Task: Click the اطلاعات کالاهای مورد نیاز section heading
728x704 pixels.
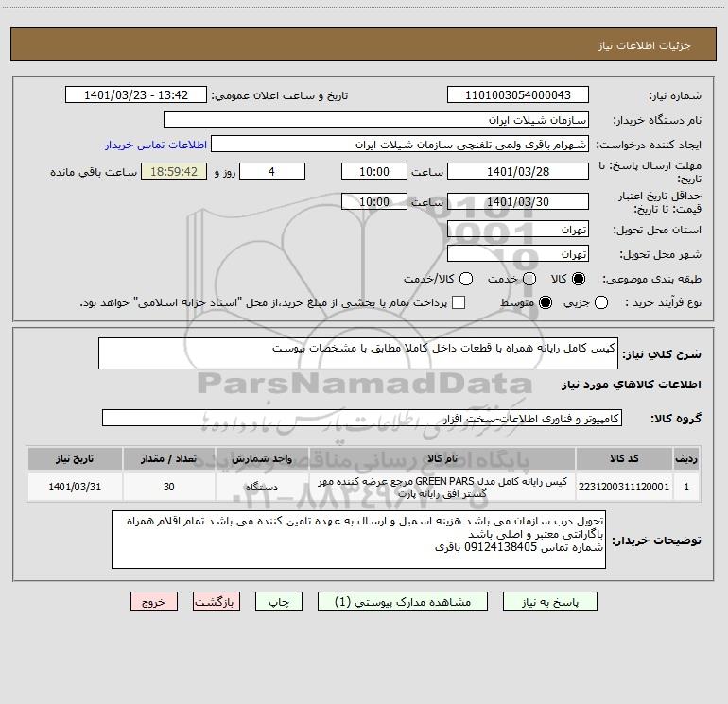Action: click(631, 385)
